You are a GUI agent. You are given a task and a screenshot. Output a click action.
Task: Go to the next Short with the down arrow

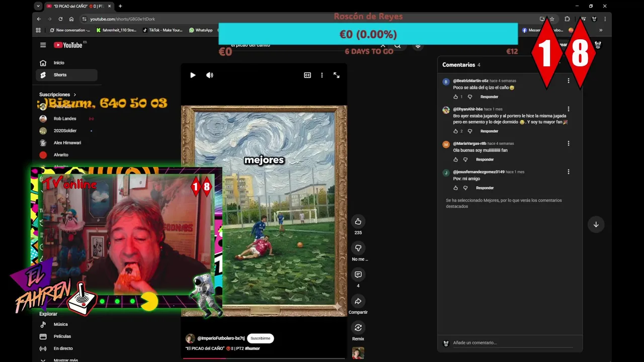tap(596, 224)
